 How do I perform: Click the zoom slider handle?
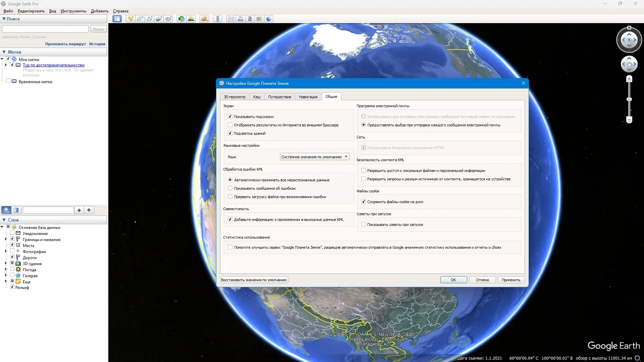(x=629, y=99)
